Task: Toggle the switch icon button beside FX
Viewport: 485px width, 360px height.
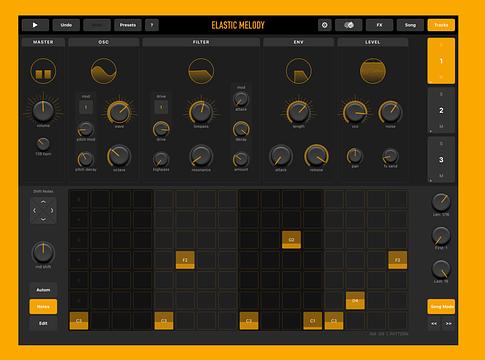Action: tap(348, 25)
